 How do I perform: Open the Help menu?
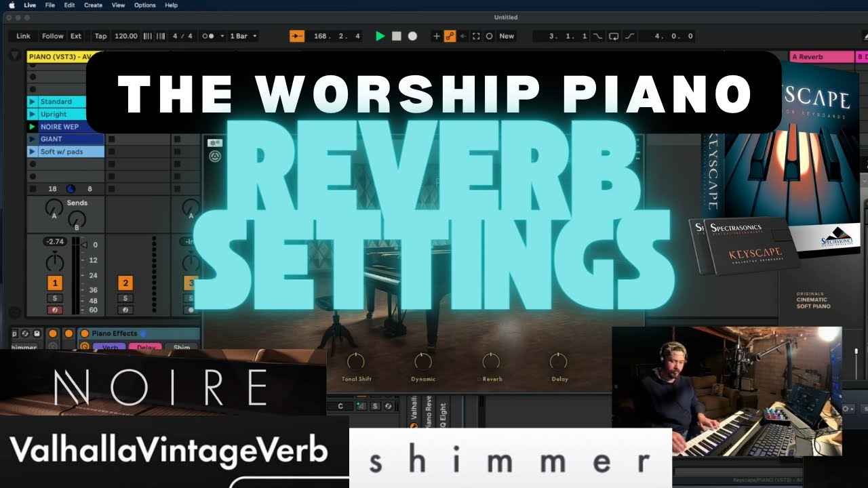tap(172, 5)
